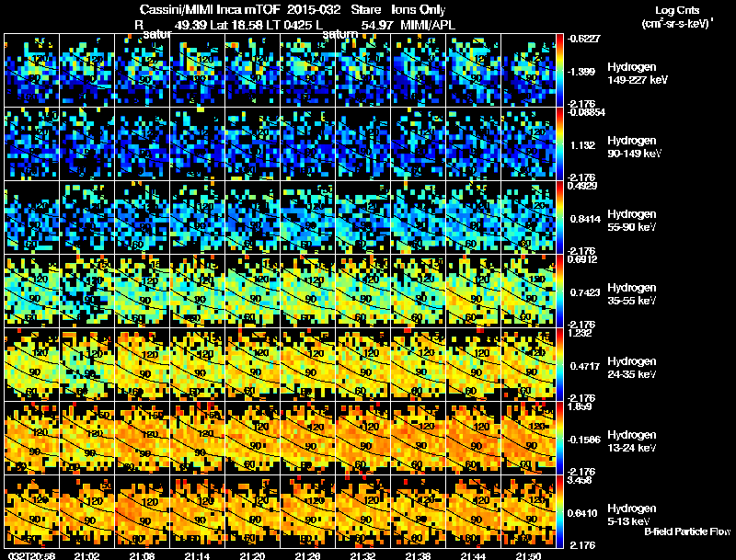Click the color bar for Hydrogen 5-13 keV
The width and height of the screenshot is (736, 560).
tap(559, 511)
